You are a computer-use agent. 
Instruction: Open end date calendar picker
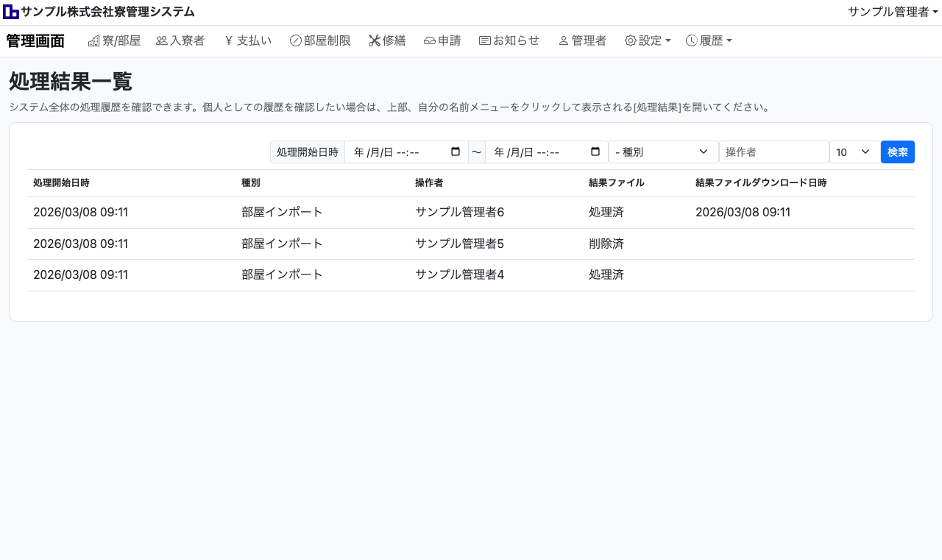595,152
